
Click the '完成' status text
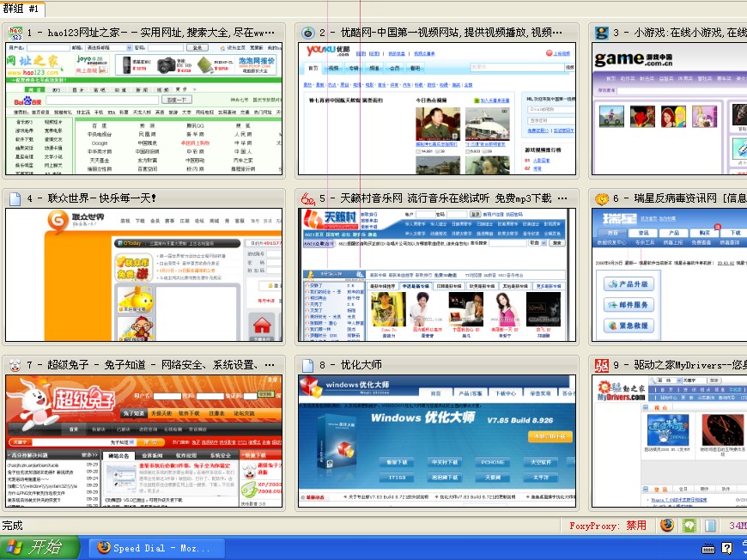click(x=12, y=526)
